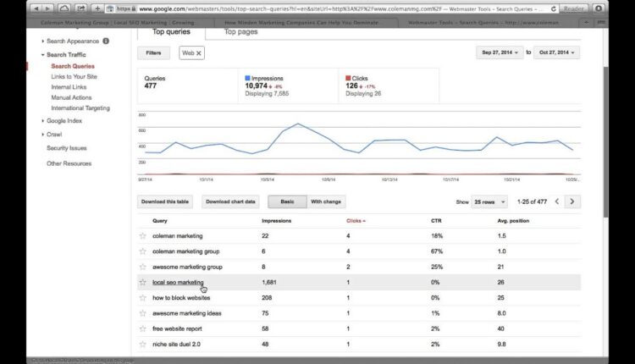This screenshot has width=635, height=364.
Task: Open Links to Your Site
Action: click(75, 76)
